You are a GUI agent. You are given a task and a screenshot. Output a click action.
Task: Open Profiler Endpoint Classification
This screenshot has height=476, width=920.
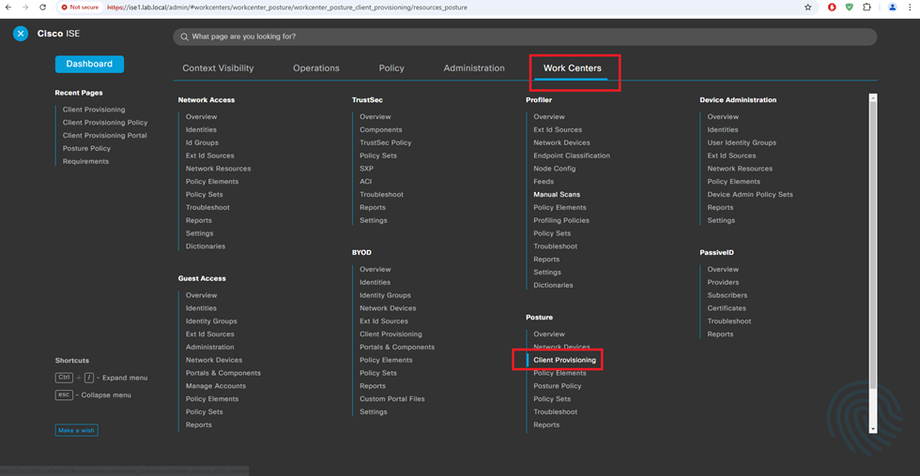click(x=571, y=156)
